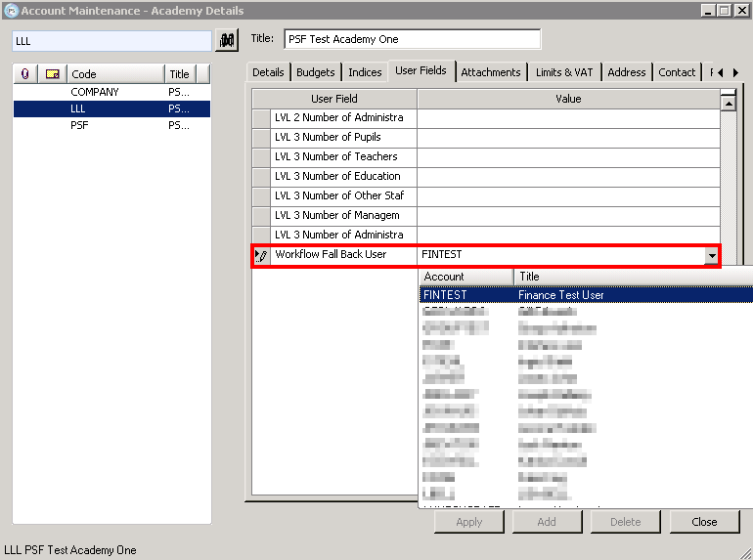Select the PSF account row
Screen dimensions: 753x560
(x=80, y=126)
